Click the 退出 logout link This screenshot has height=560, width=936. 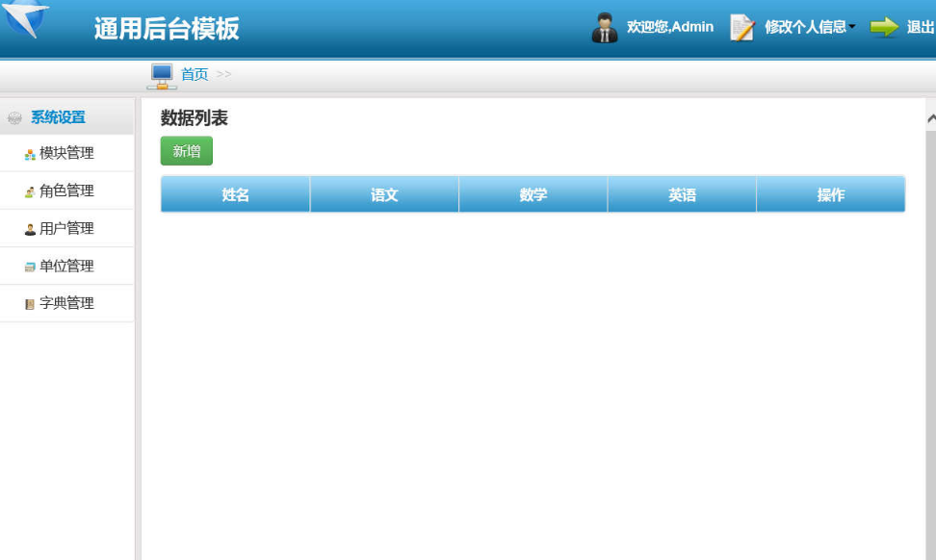click(920, 28)
